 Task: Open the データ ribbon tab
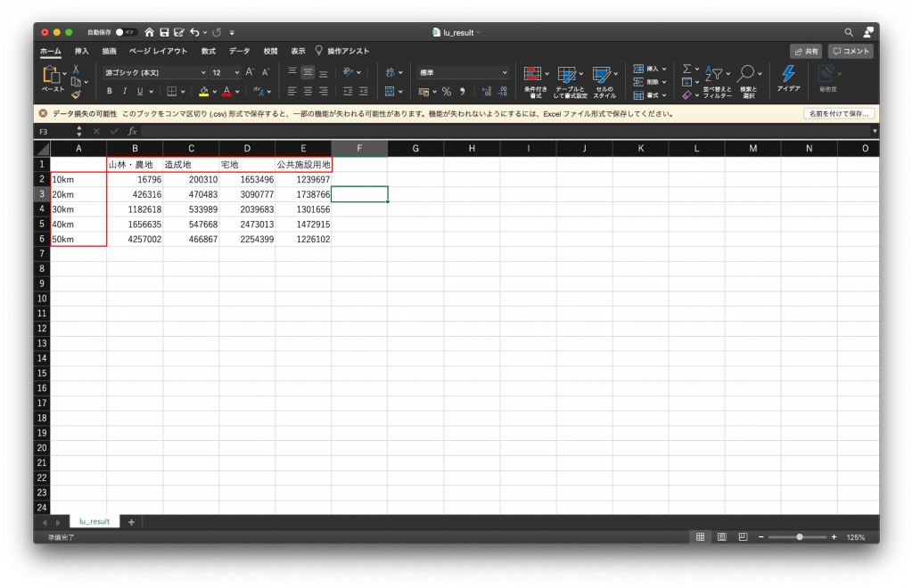(x=239, y=51)
